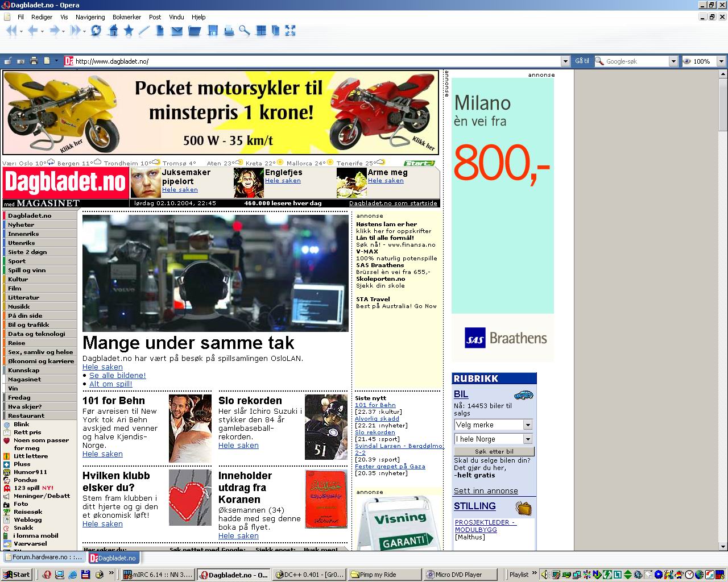Open the Alt om spill! link
This screenshot has width=728, height=582.
tap(111, 384)
